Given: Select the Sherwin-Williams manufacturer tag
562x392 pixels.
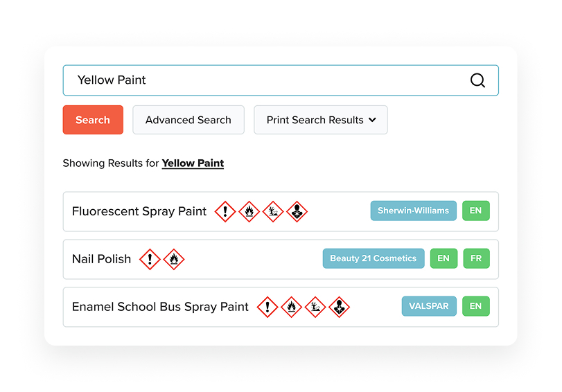Looking at the screenshot, I should 413,211.
